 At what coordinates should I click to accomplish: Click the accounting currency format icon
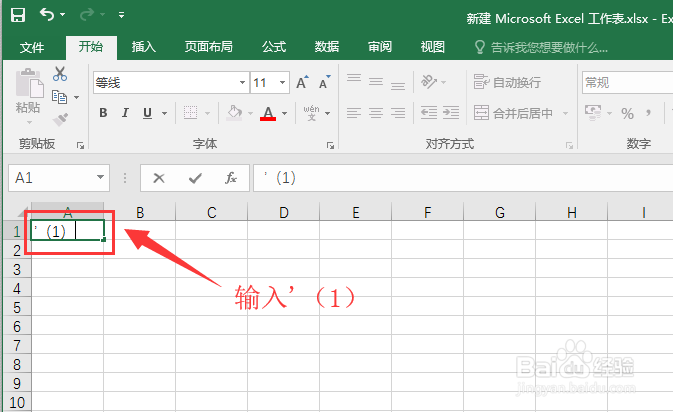point(593,113)
